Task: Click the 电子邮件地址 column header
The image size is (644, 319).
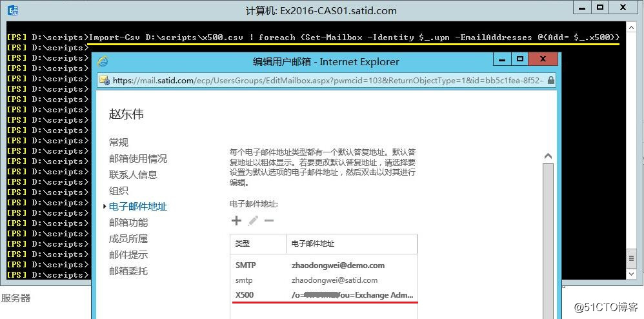Action: [x=352, y=244]
